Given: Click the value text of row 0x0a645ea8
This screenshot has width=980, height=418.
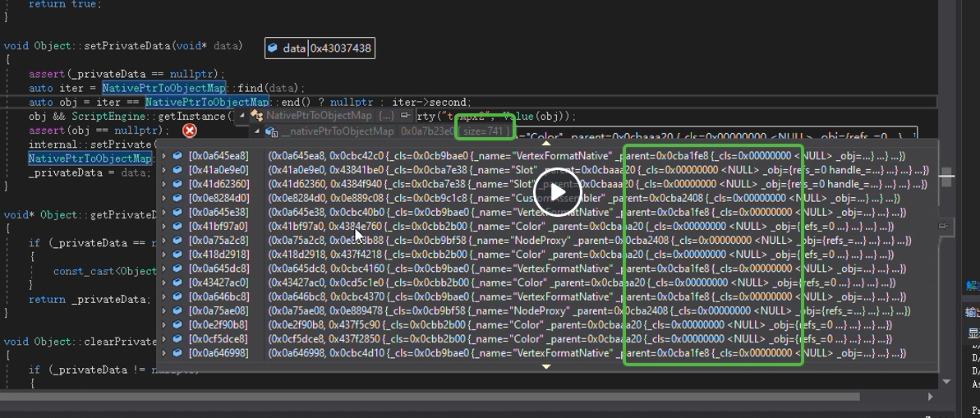Looking at the screenshot, I should click(x=587, y=155).
